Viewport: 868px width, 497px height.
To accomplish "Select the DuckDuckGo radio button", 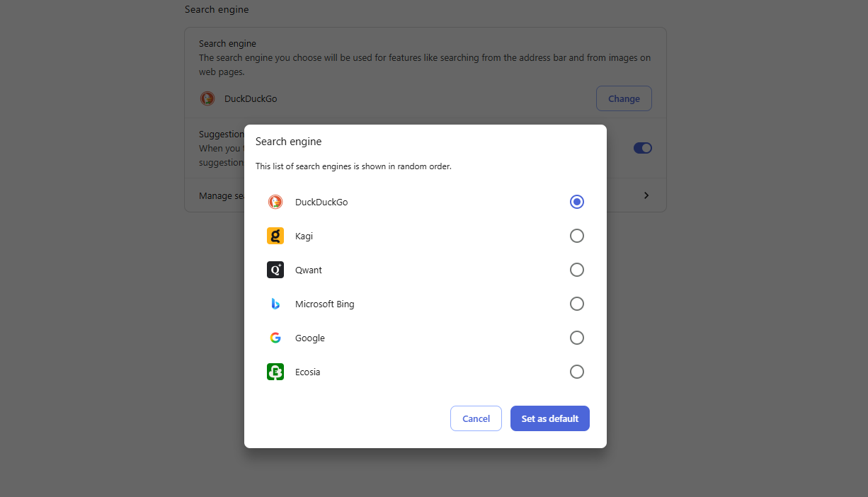I will tap(577, 202).
